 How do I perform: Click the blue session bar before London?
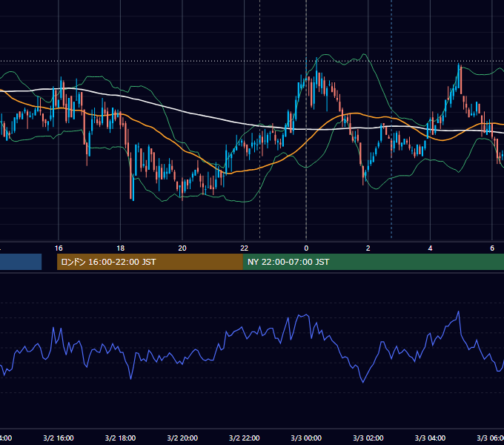pyautogui.click(x=21, y=262)
